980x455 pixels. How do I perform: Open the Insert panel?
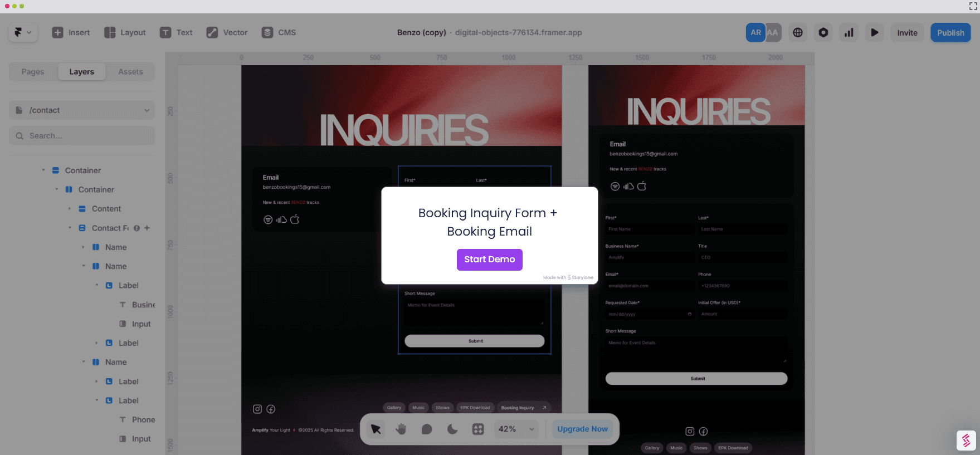coord(71,32)
